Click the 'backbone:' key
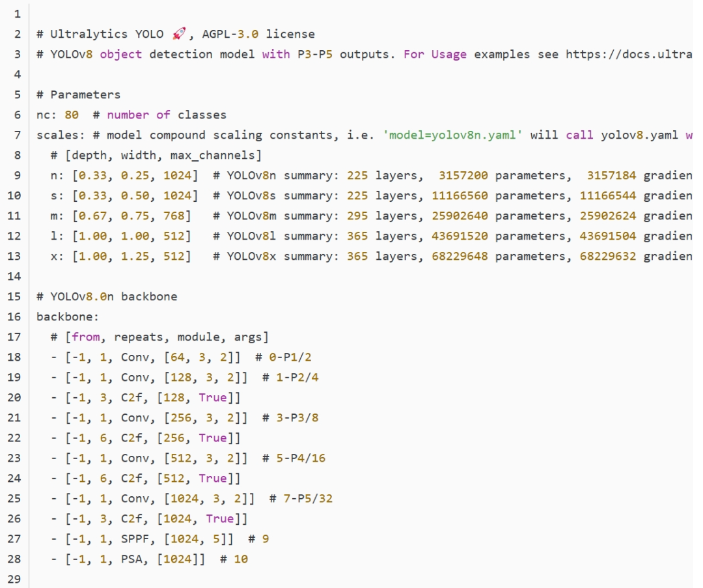This screenshot has height=588, width=703. pos(68,316)
